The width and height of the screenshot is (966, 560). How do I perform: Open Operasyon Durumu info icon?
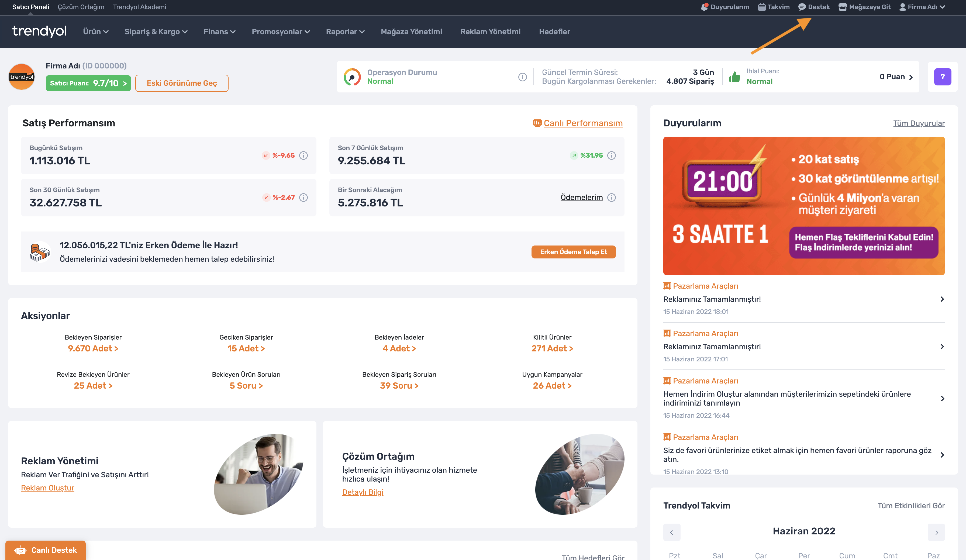(x=522, y=77)
